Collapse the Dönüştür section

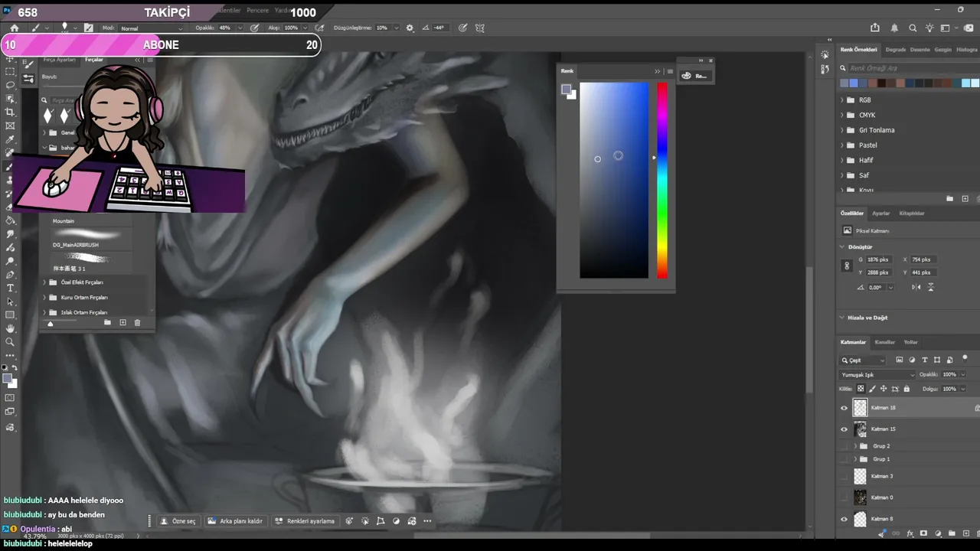pos(843,247)
